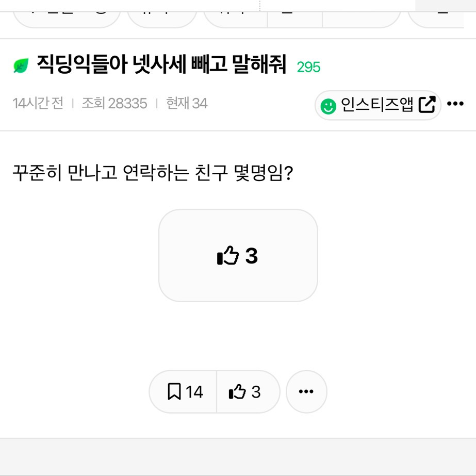
Task: Click the 14시간 전 timestamp
Action: (38, 104)
